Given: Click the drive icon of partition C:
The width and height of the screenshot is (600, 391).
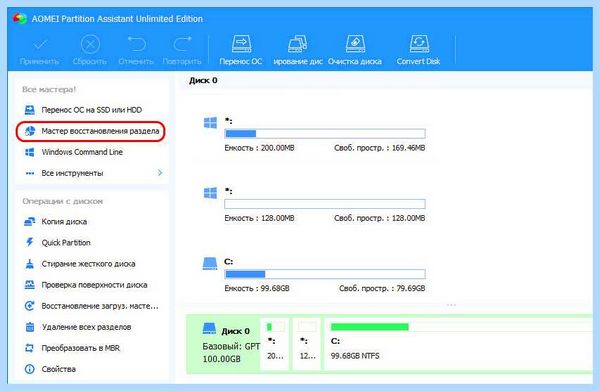Looking at the screenshot, I should (x=210, y=264).
